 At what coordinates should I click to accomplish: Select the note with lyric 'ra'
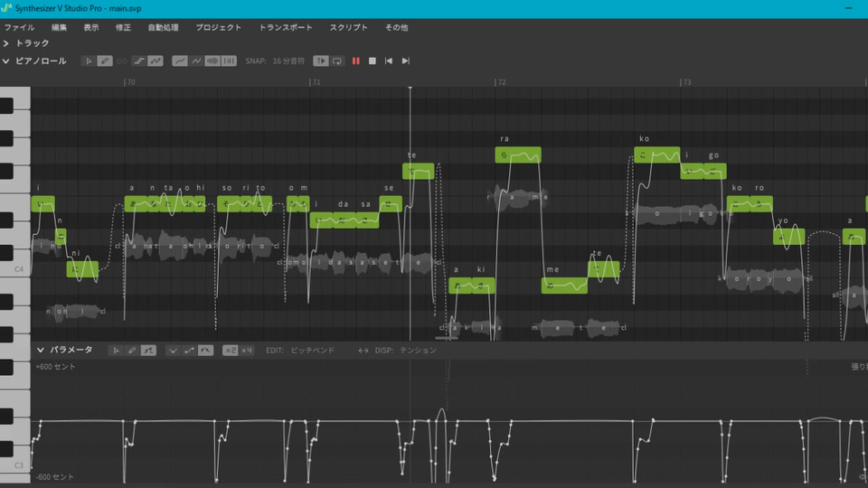pyautogui.click(x=518, y=155)
